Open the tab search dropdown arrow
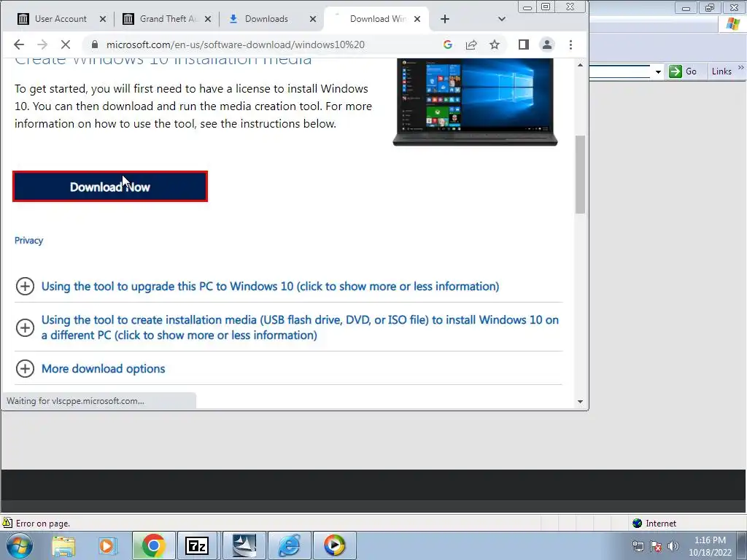 (x=502, y=19)
